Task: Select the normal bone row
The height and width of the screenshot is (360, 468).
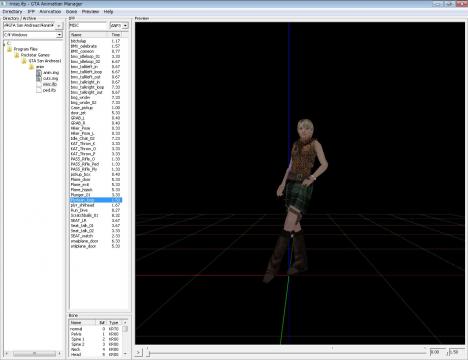Action: (x=95, y=329)
